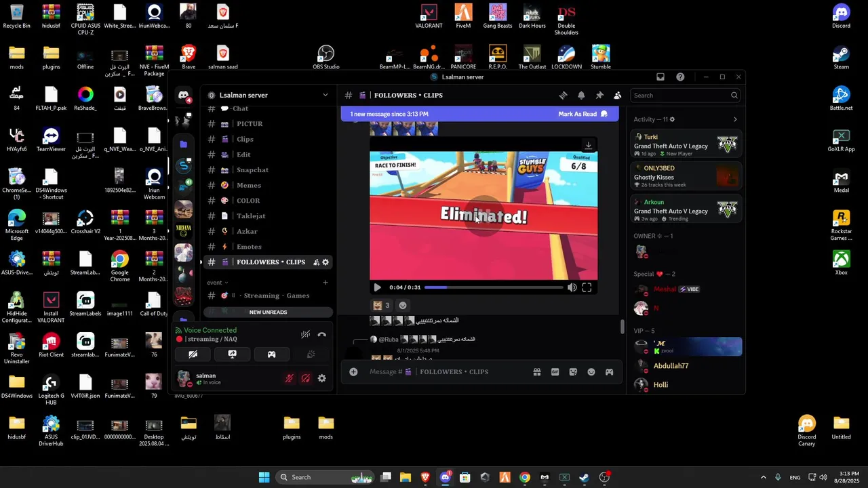Open the Taklejat channel
The image size is (868, 488).
point(268,216)
